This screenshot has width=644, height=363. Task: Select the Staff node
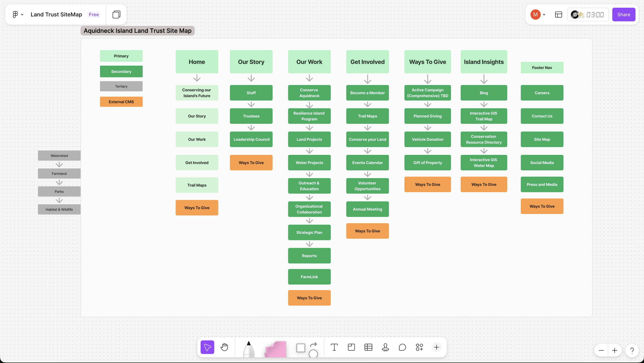(251, 93)
